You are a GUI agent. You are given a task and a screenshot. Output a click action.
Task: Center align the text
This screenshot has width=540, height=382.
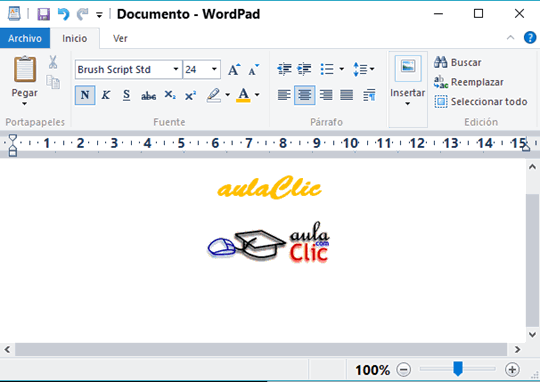click(304, 95)
